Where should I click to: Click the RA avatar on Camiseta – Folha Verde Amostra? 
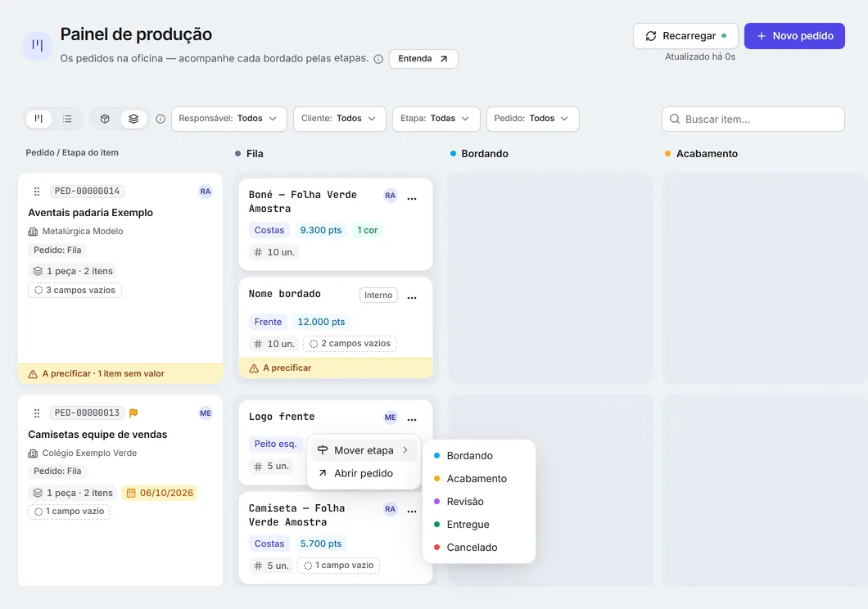391,509
